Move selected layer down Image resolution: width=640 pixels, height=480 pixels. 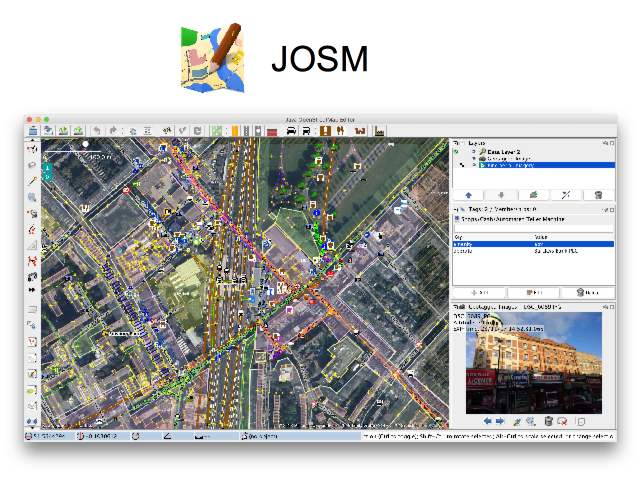[501, 195]
